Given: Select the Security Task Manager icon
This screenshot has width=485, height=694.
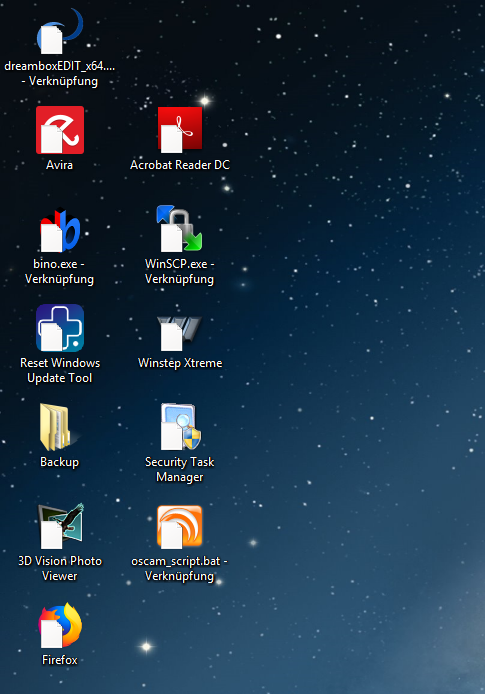Looking at the screenshot, I should pos(181,427).
